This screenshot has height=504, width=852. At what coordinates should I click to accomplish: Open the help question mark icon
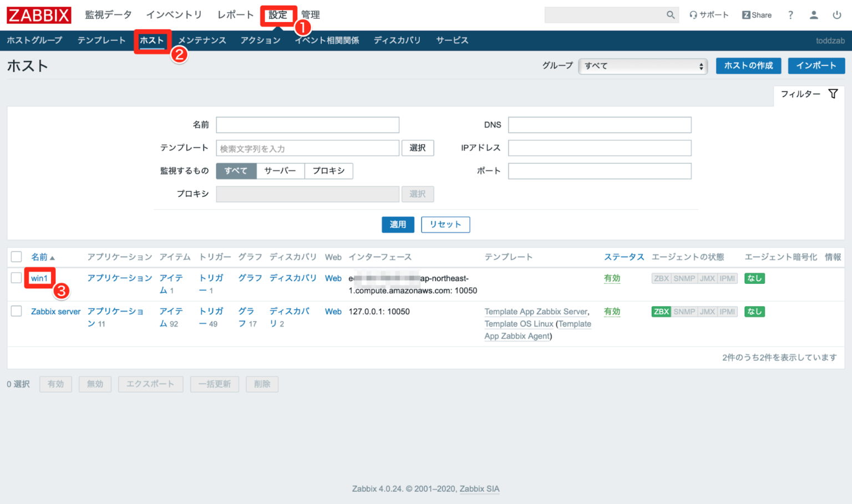coord(790,15)
